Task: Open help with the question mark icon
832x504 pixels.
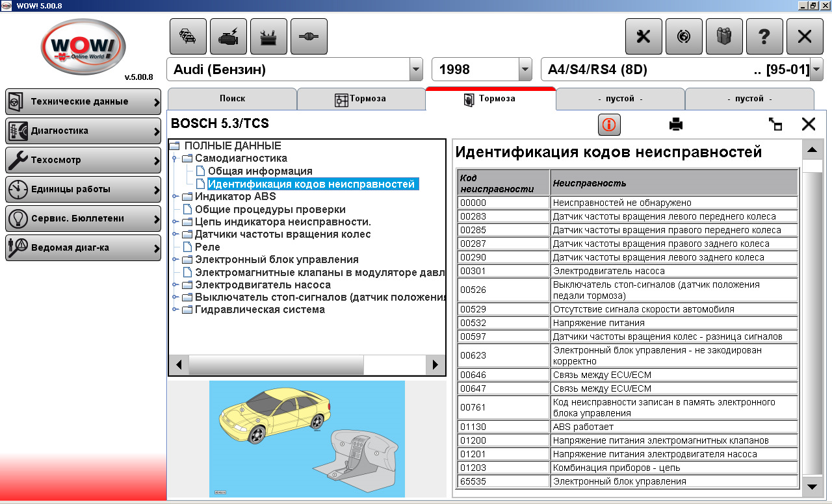Action: click(x=764, y=36)
